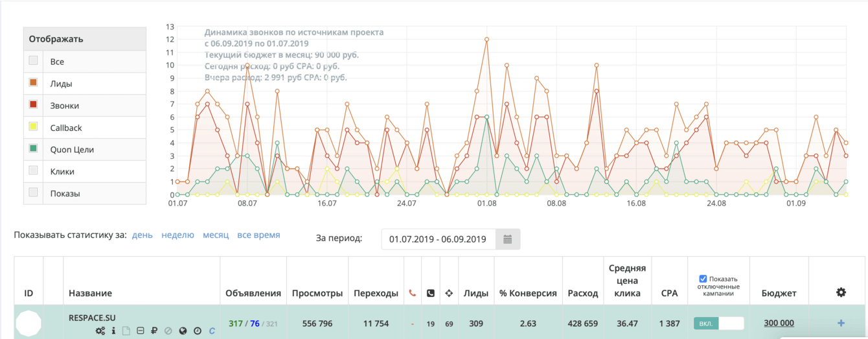Show statistics for все время
Image resolution: width=868 pixels, height=339 pixels.
pyautogui.click(x=258, y=235)
